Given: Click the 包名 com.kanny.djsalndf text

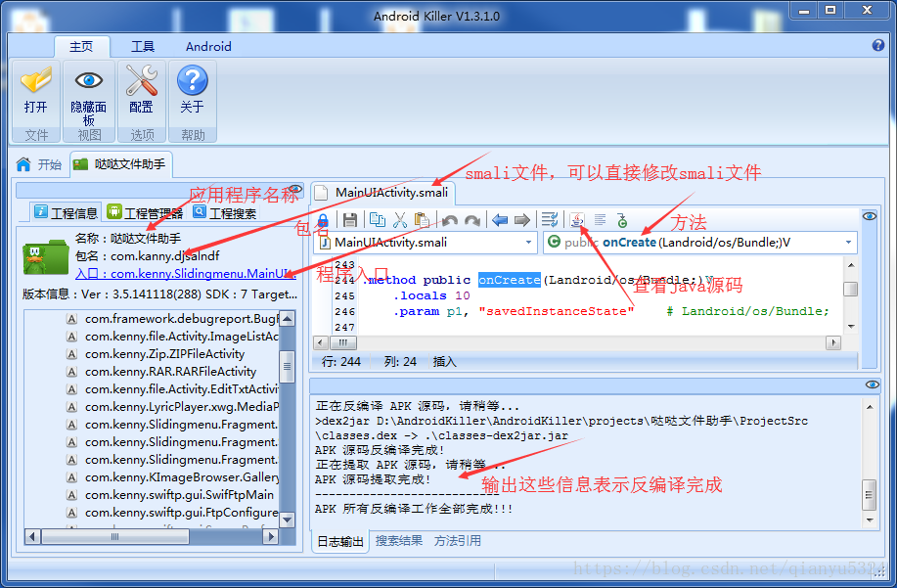Looking at the screenshot, I should 147,256.
